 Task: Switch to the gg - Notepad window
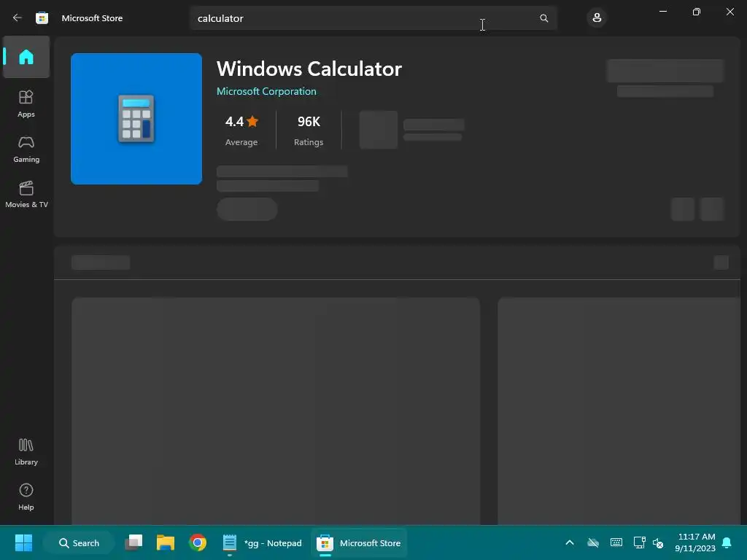[x=263, y=542]
